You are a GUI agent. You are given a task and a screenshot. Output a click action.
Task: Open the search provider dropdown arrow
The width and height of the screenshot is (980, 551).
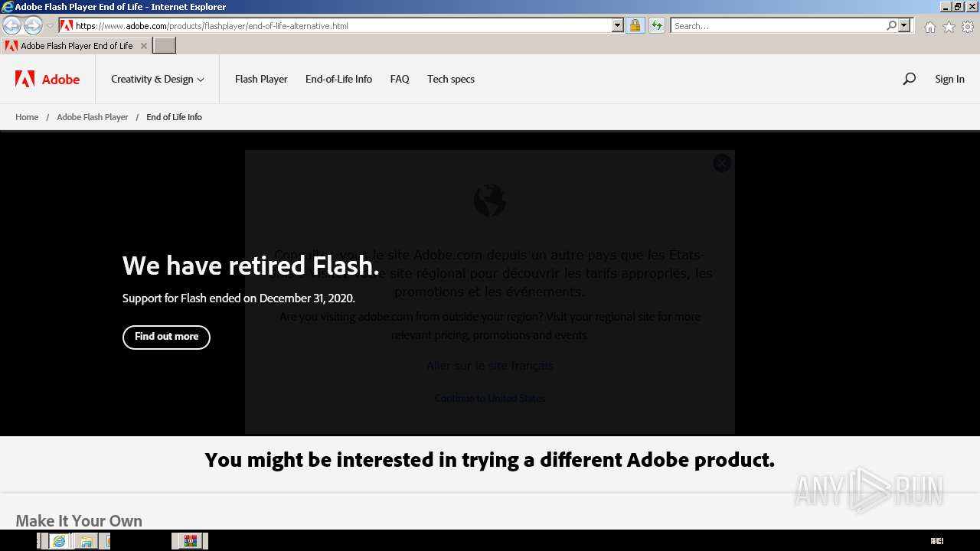(904, 25)
